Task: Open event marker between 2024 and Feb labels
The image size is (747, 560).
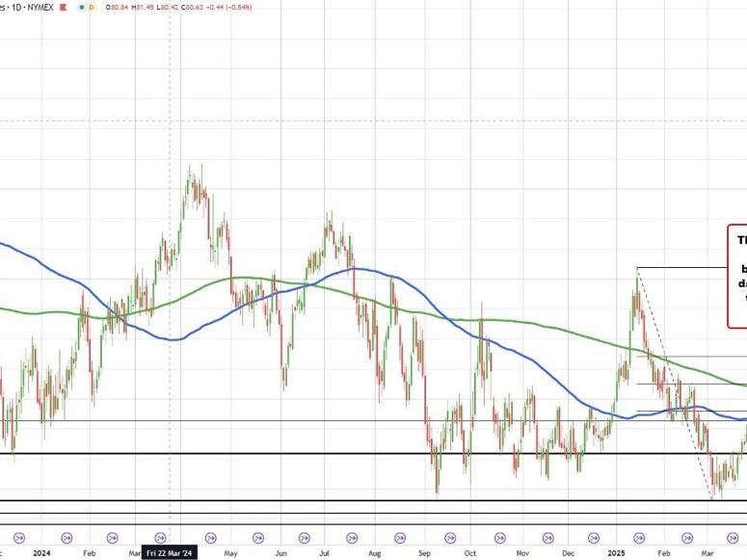Action: pos(67,538)
